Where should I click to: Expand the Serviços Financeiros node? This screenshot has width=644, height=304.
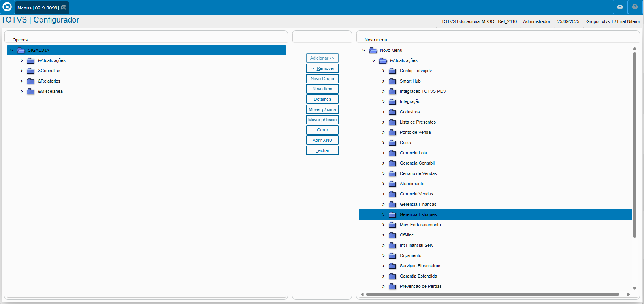click(x=383, y=266)
